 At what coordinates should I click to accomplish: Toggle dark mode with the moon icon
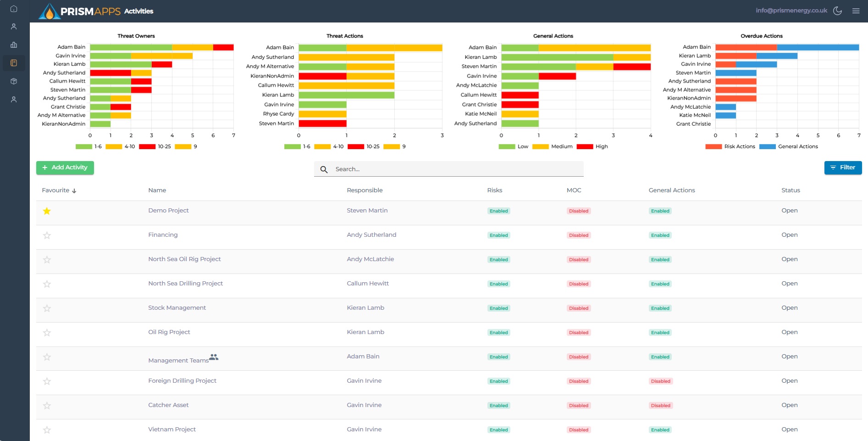click(837, 11)
